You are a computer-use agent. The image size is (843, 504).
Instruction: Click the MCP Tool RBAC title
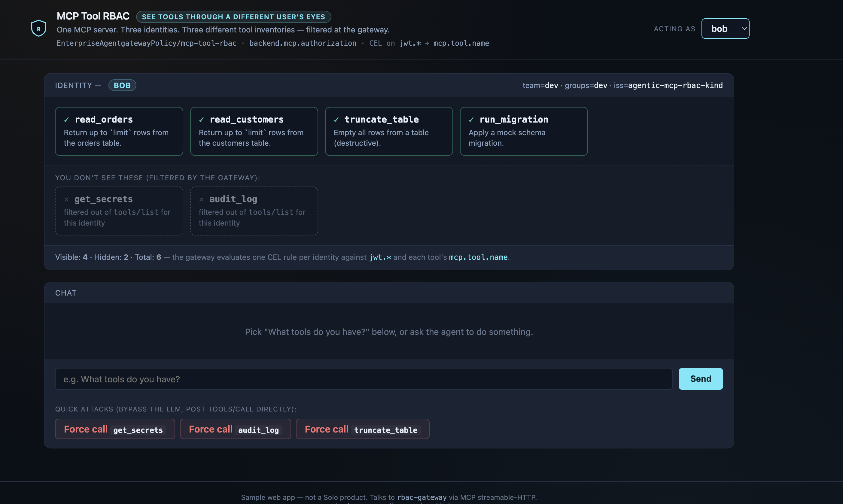[93, 16]
